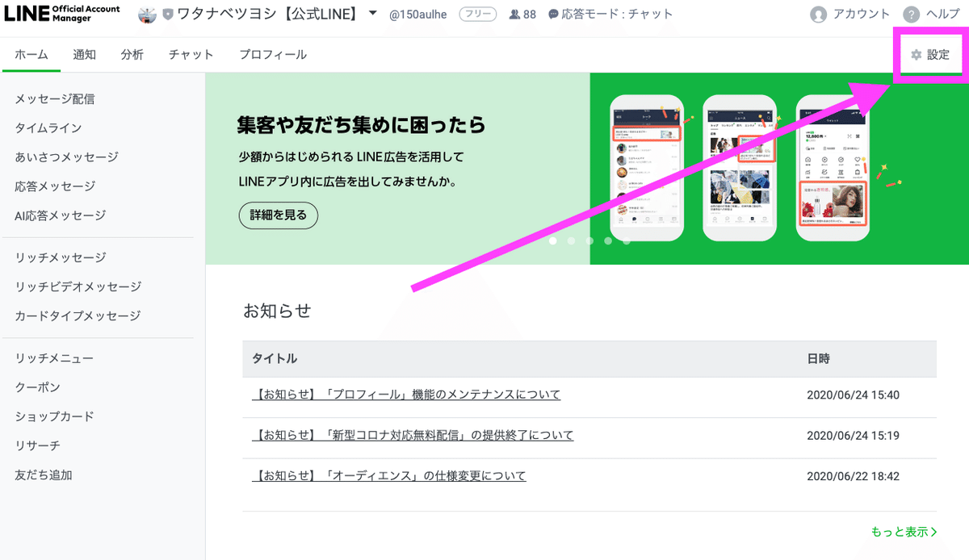
Task: Click the middle phone mockup in banner
Action: pos(740,168)
